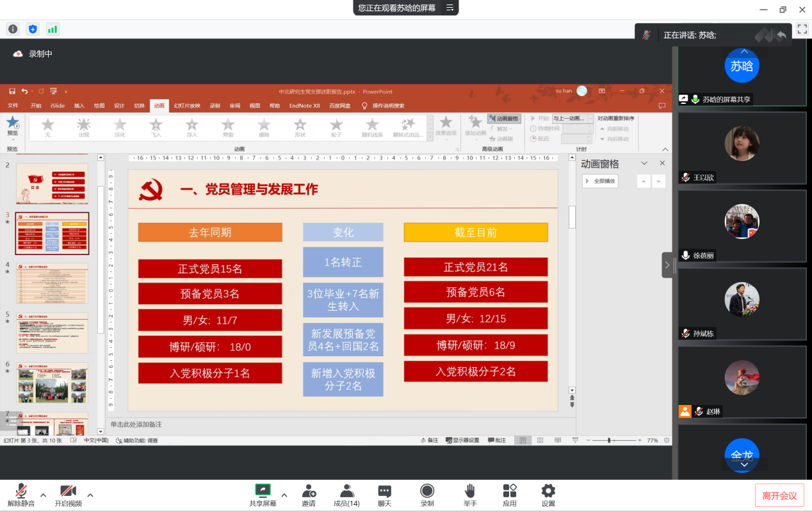Check the green network signal icon
Viewport: 812px width, 512px height.
point(53,29)
